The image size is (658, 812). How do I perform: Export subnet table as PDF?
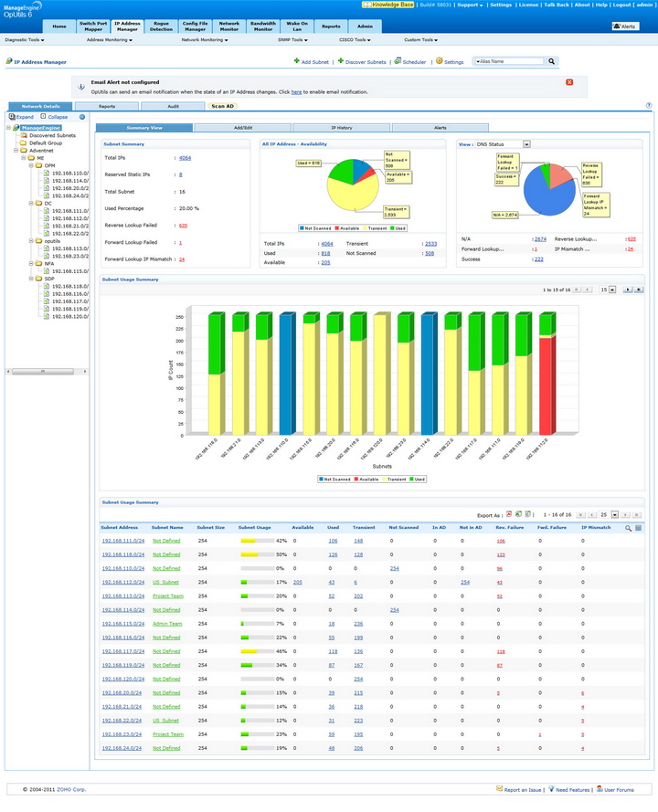(x=509, y=515)
